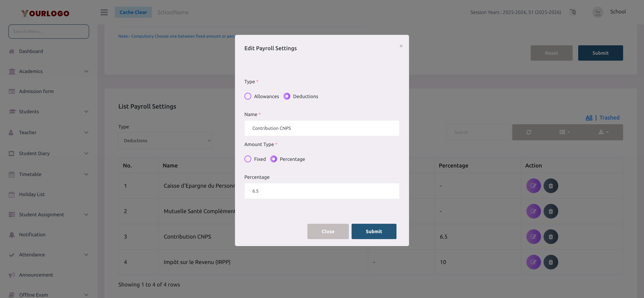The width and height of the screenshot is (644, 298).
Task: Open the Deductions type dropdown
Action: [x=165, y=140]
